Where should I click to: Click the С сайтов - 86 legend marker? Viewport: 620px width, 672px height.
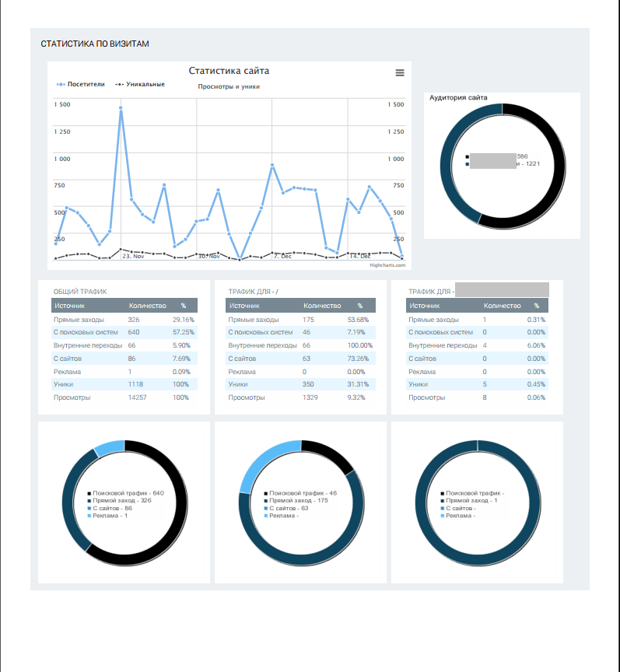tap(89, 508)
